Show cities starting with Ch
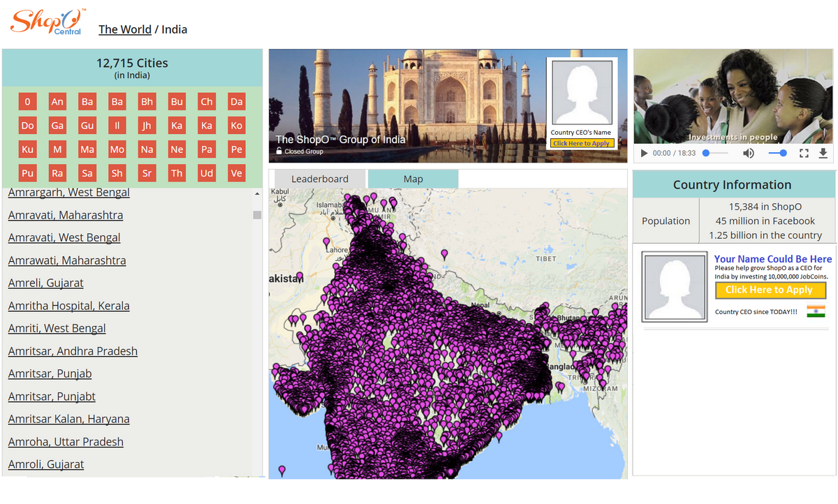Viewport: 838px width, 504px height. 207,102
